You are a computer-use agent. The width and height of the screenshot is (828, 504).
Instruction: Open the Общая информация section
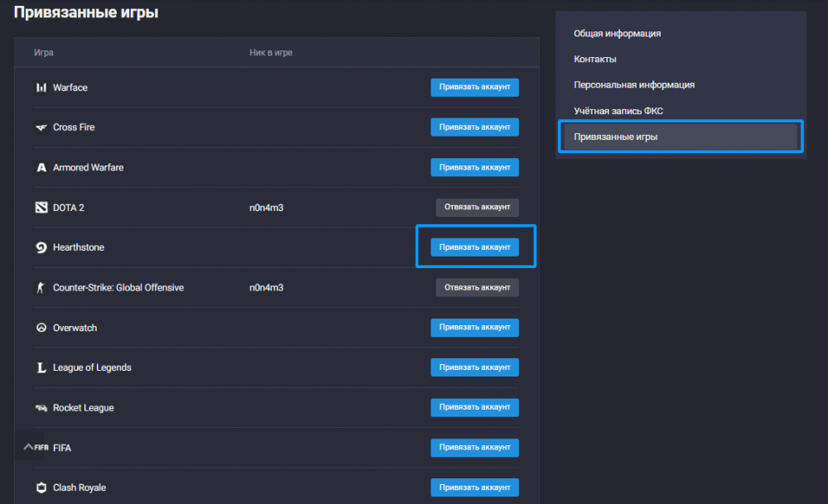coord(618,33)
